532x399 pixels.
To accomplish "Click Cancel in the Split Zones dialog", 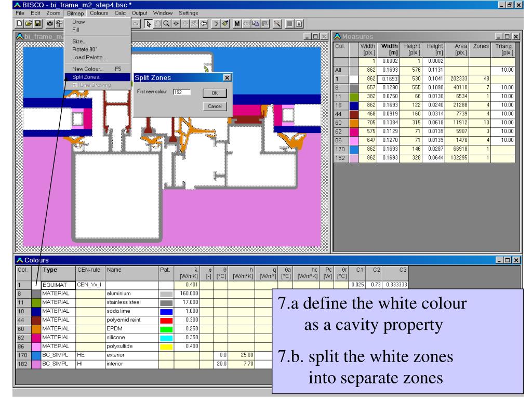I will tap(215, 106).
